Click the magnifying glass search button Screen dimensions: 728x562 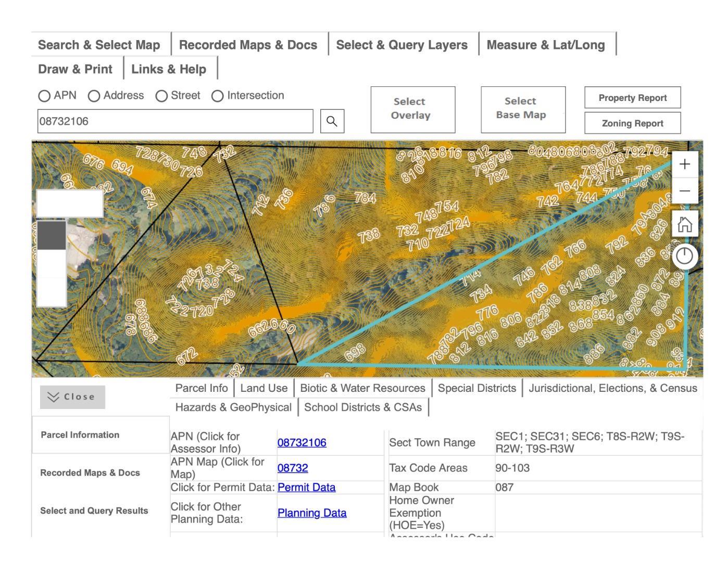point(332,121)
